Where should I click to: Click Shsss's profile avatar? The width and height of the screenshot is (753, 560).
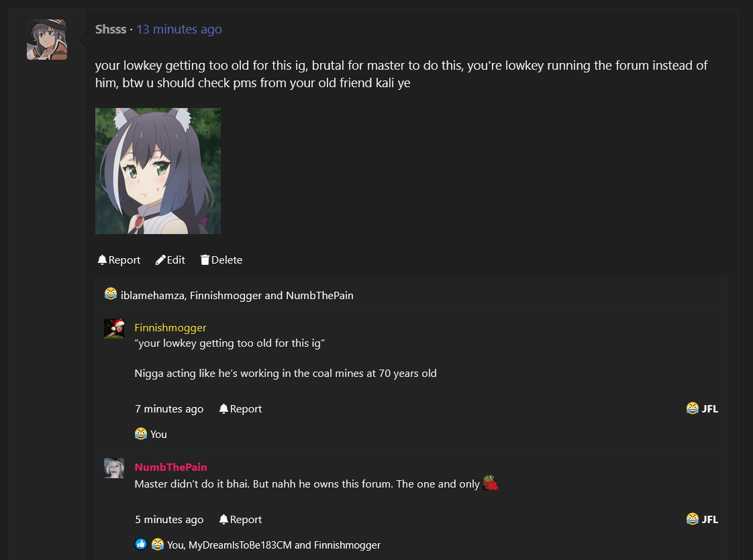pos(47,40)
